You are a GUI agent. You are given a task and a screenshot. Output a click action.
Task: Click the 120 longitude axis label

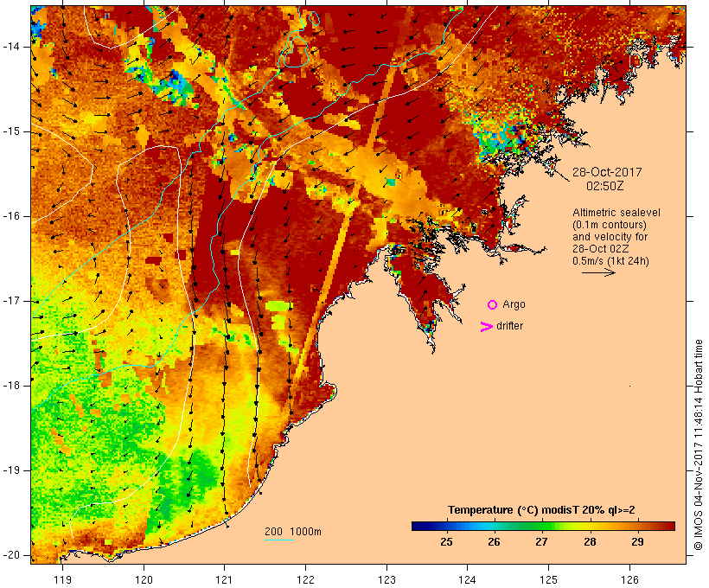144,579
